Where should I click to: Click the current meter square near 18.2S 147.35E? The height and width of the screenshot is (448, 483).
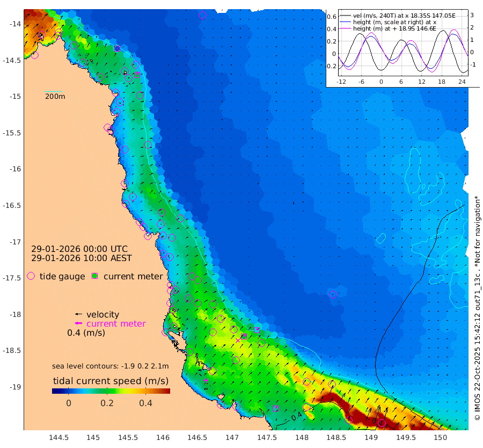(x=257, y=330)
